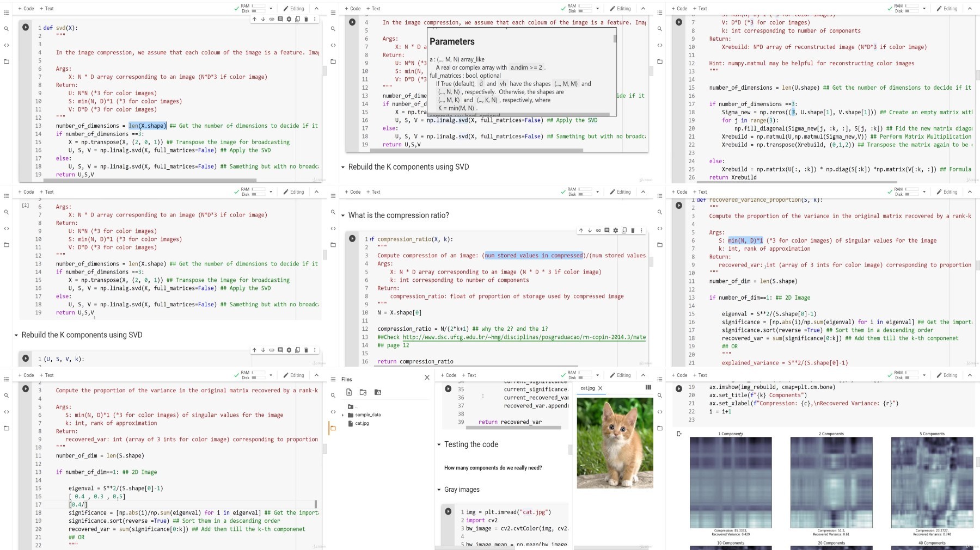Image resolution: width=980 pixels, height=550 pixels.
Task: Collapse "What is the compression ratio?" section
Action: [343, 215]
